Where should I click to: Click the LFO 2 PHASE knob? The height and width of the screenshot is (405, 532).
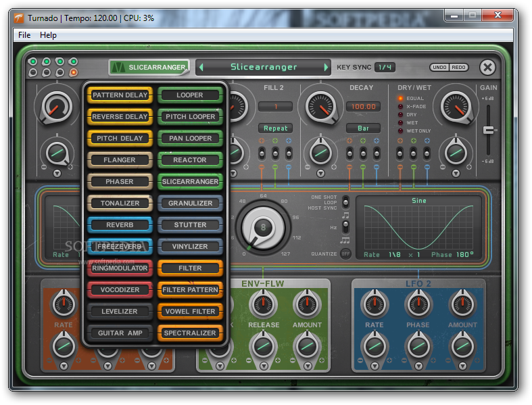[418, 303]
